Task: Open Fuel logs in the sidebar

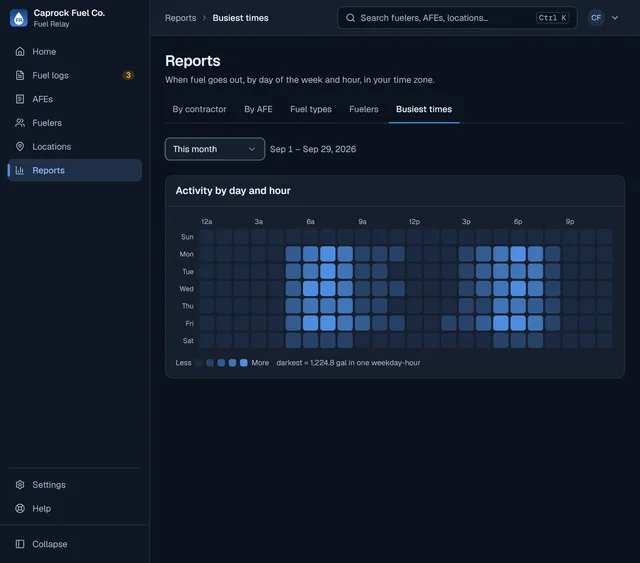Action: (74, 76)
